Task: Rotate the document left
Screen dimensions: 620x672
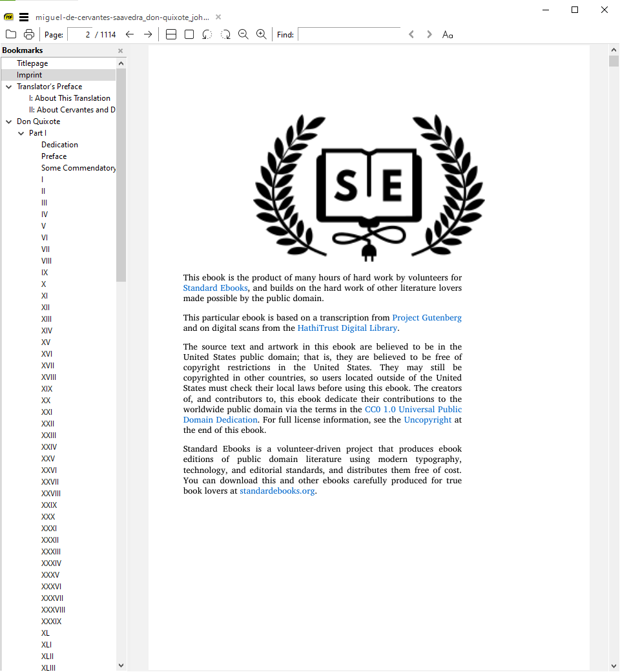Action: [207, 34]
